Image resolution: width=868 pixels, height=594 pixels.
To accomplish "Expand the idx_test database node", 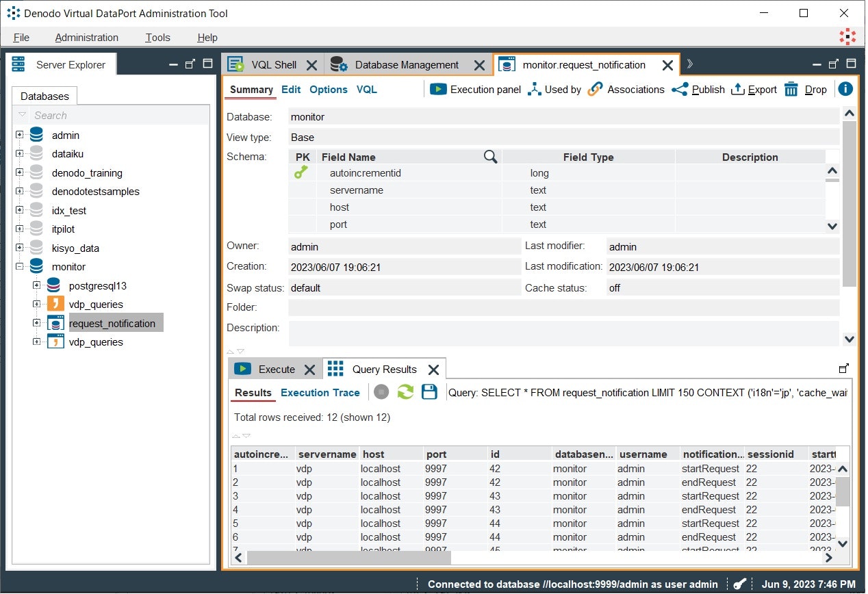I will 19,210.
